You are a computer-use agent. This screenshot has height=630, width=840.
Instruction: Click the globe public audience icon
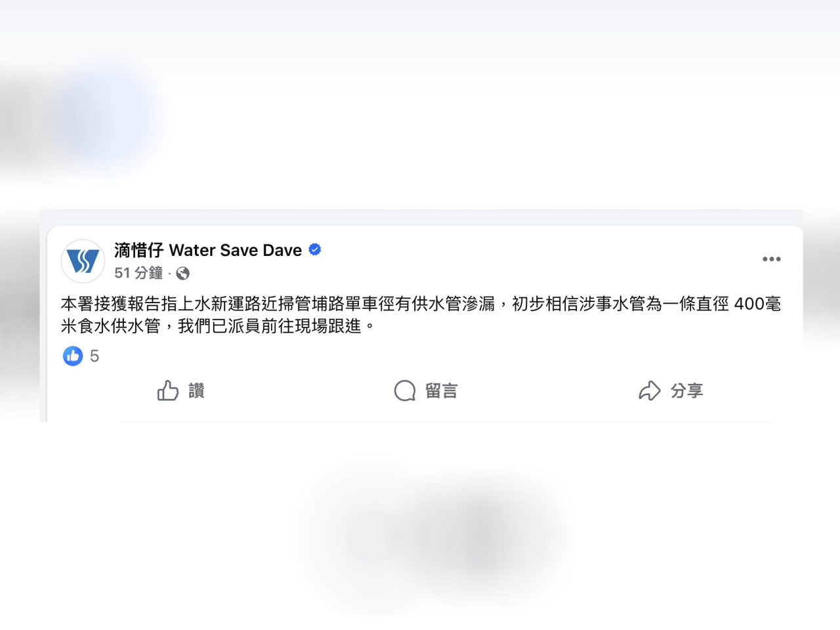pos(183,273)
